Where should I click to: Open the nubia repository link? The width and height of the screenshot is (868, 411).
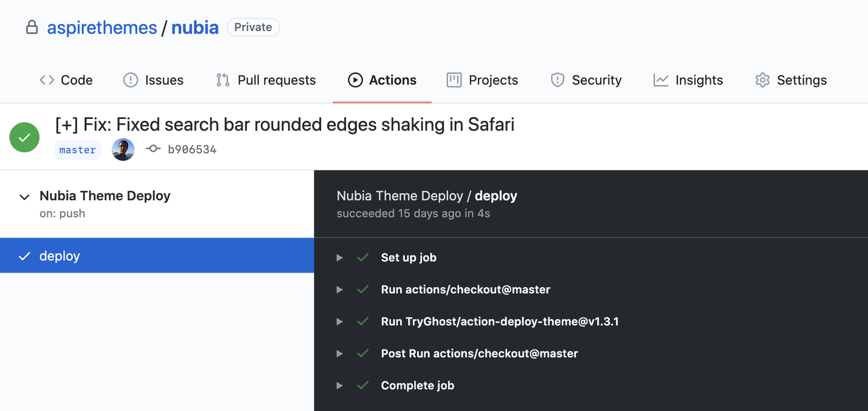pyautogui.click(x=195, y=27)
